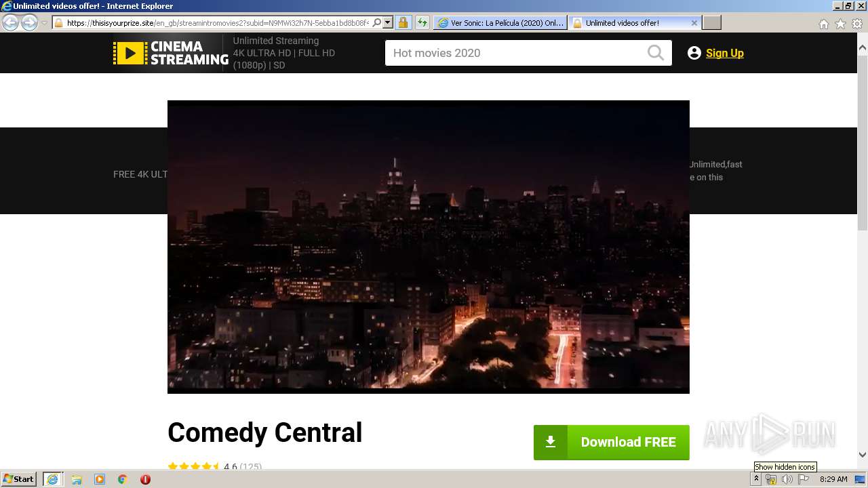This screenshot has height=488, width=868.
Task: Switch to the Ver Sonic: La Pelicula tab
Action: (x=500, y=22)
